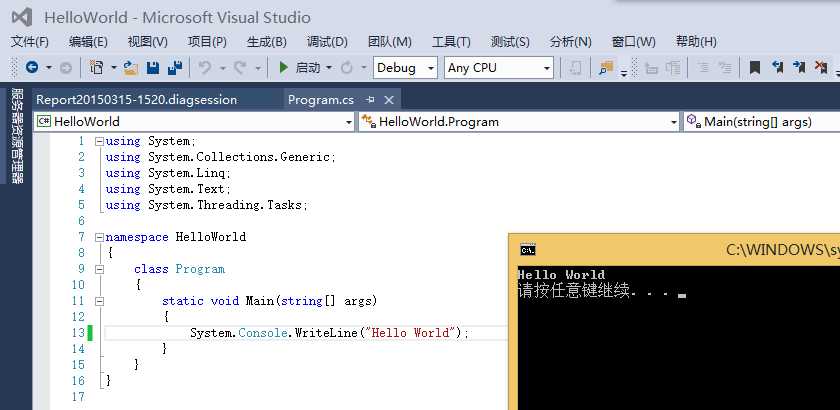The height and width of the screenshot is (410, 840).
Task: Click the greyed Navigate Forward arrow icon
Action: pyautogui.click(x=65, y=68)
